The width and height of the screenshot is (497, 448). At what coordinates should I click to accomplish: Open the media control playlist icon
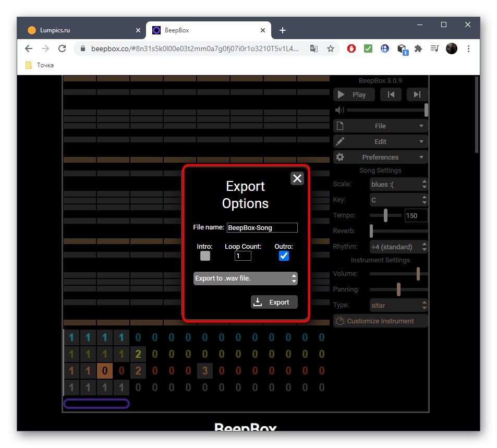point(434,49)
